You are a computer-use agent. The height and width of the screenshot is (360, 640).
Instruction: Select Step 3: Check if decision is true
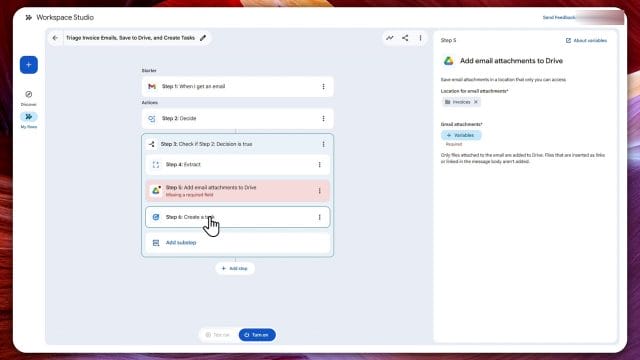pos(238,144)
